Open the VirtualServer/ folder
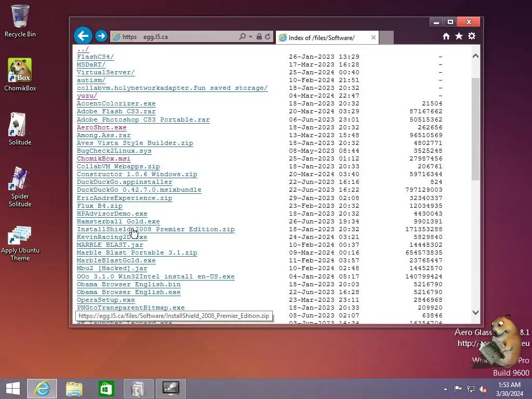Image resolution: width=532 pixels, height=399 pixels. point(105,72)
